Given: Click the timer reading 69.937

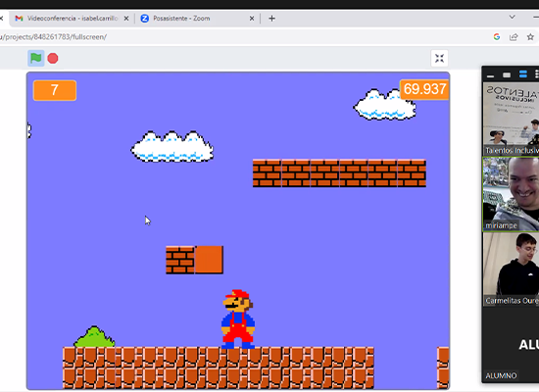Looking at the screenshot, I should point(424,89).
